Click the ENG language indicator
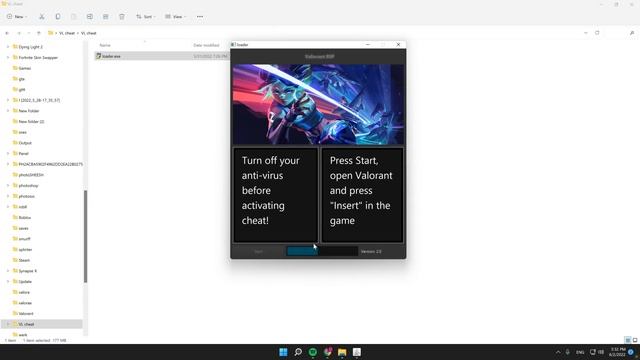640x360 pixels. click(x=580, y=352)
